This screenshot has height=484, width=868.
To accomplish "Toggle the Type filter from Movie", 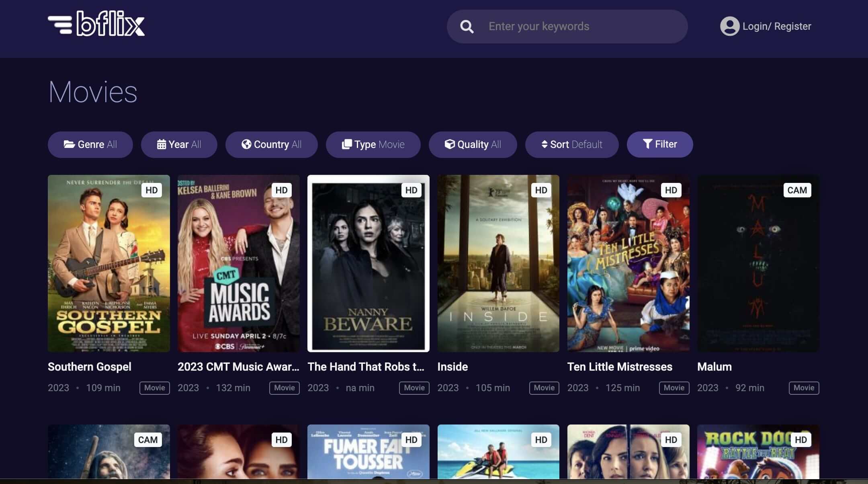I will (373, 144).
